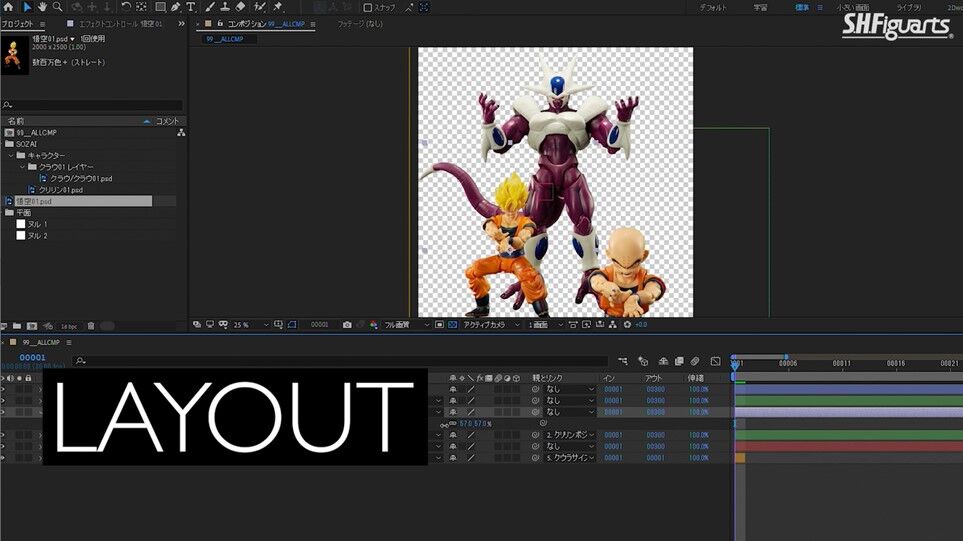Open the 悟空01.psd usage dropdown arrow
This screenshot has width=963, height=541.
point(72,39)
